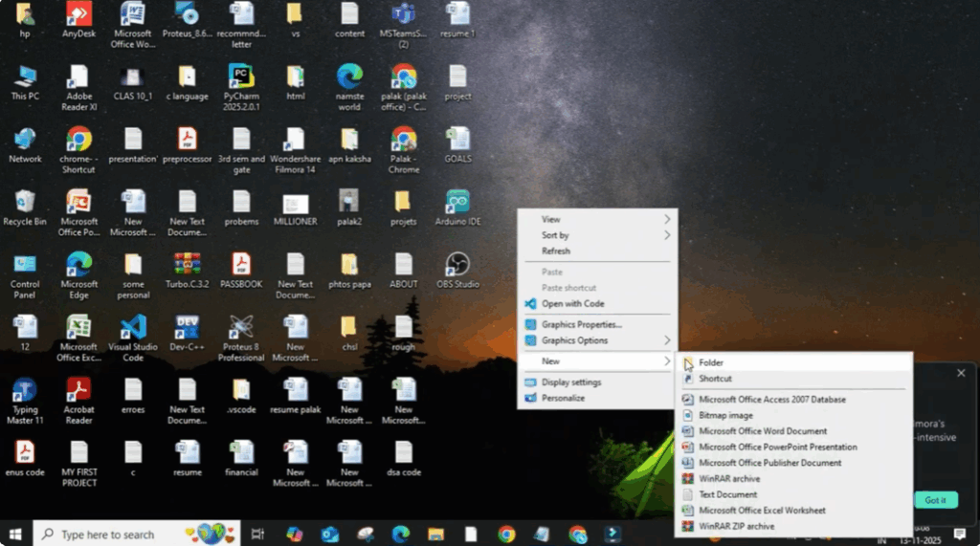This screenshot has width=980, height=546.
Task: Open Outlook from the taskbar
Action: (330, 535)
